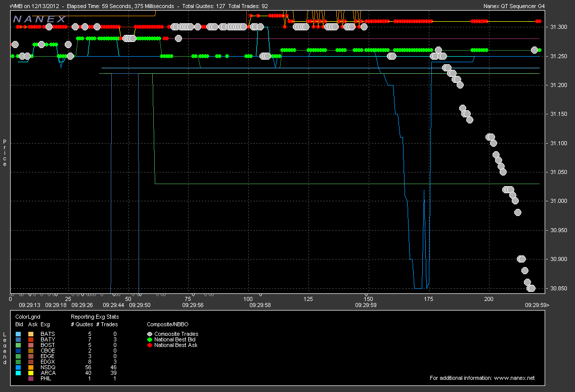Screen dimensions: 575x392
Task: Select the BOST exchange label
Action: pos(48,345)
